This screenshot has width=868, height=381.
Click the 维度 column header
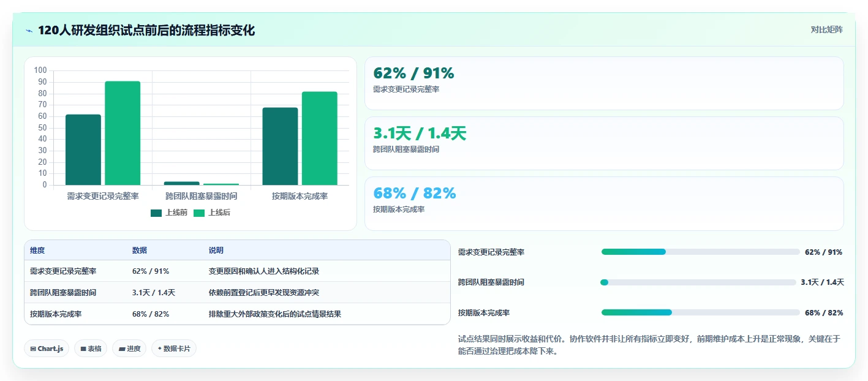37,251
